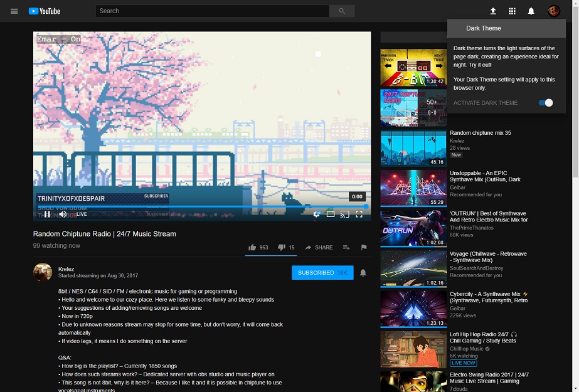Report the video with flag icon
Screen dimensions: 579x392
(364, 247)
